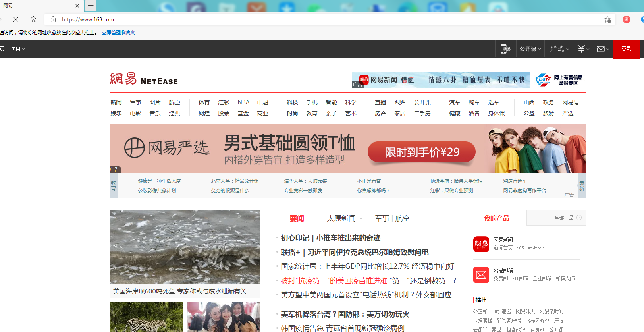Open the 公益 link
Viewport: 644px width, 332px height.
coord(529,113)
